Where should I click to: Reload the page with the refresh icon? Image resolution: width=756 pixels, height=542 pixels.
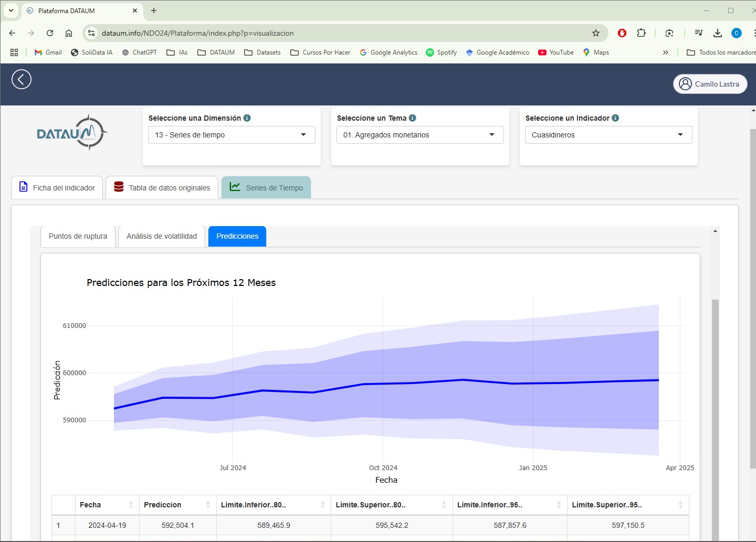click(50, 33)
